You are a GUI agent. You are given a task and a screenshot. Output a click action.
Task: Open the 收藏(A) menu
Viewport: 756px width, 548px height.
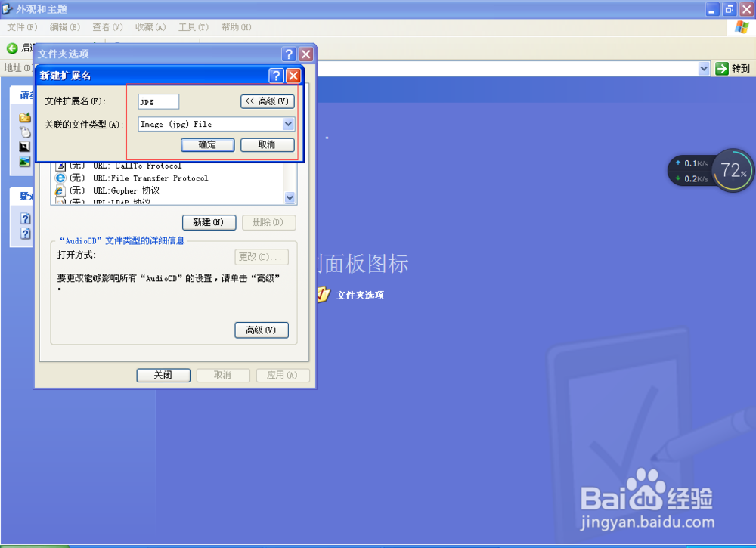pyautogui.click(x=150, y=27)
